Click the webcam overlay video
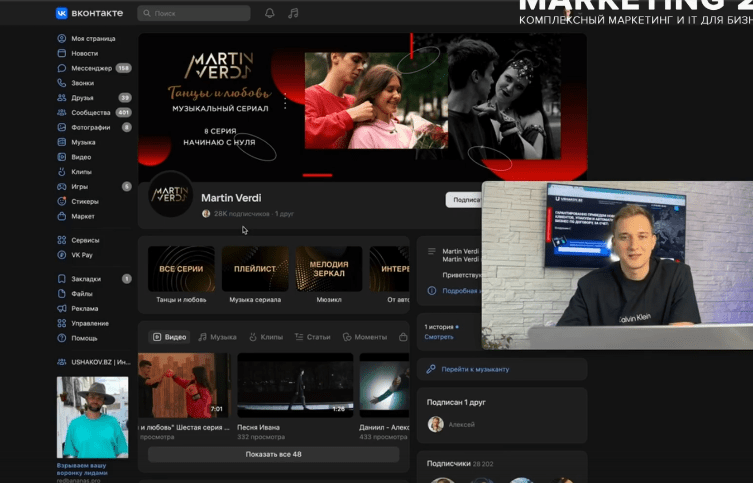Viewport: 753px width, 483px height. click(x=617, y=265)
